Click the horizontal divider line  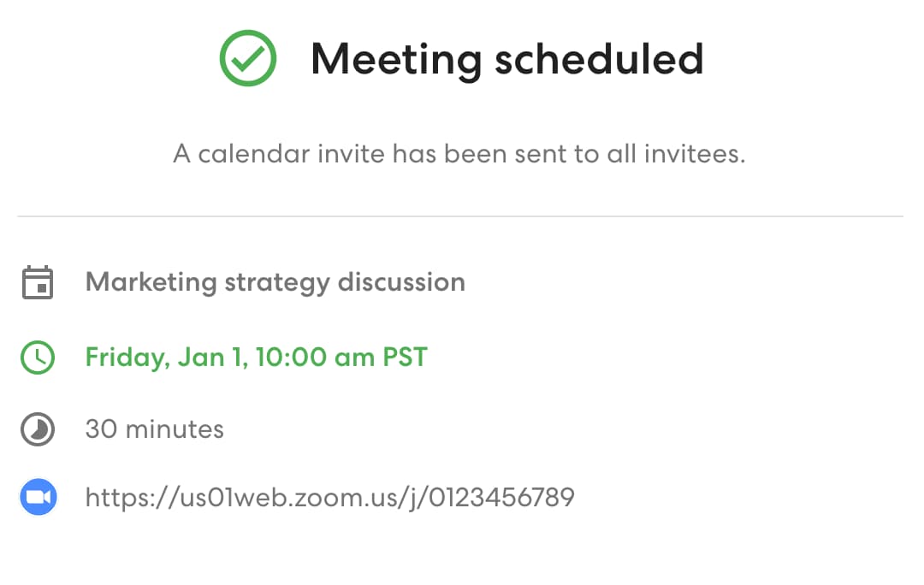click(x=460, y=216)
